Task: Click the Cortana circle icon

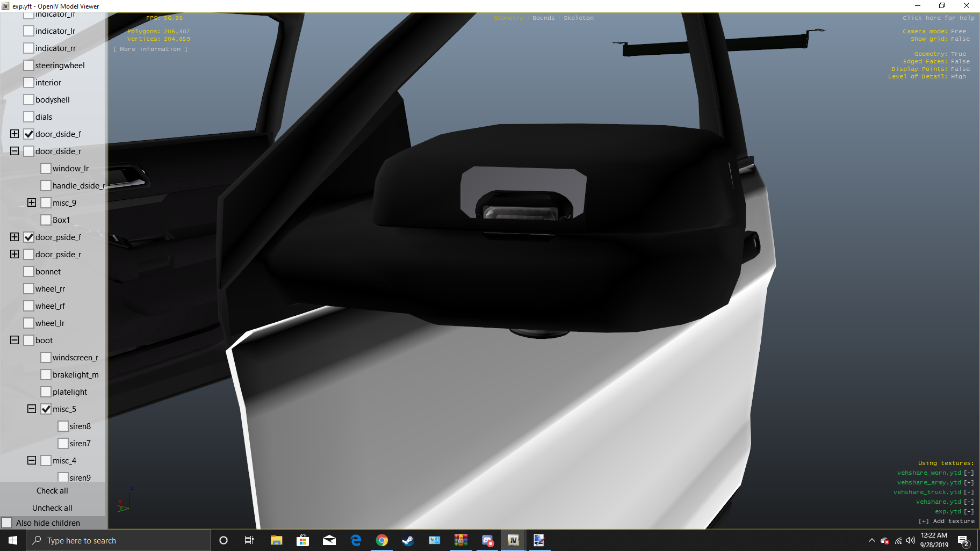Action: tap(224, 540)
